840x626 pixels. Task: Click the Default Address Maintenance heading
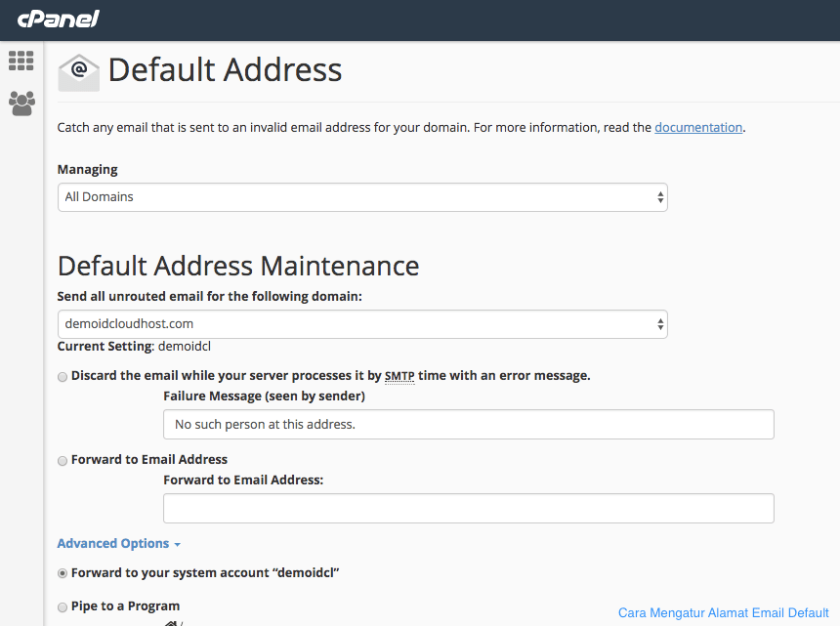238,265
